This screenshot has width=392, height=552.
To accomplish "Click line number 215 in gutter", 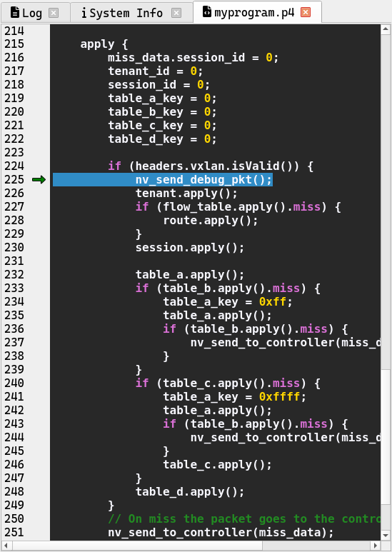I will (x=14, y=44).
